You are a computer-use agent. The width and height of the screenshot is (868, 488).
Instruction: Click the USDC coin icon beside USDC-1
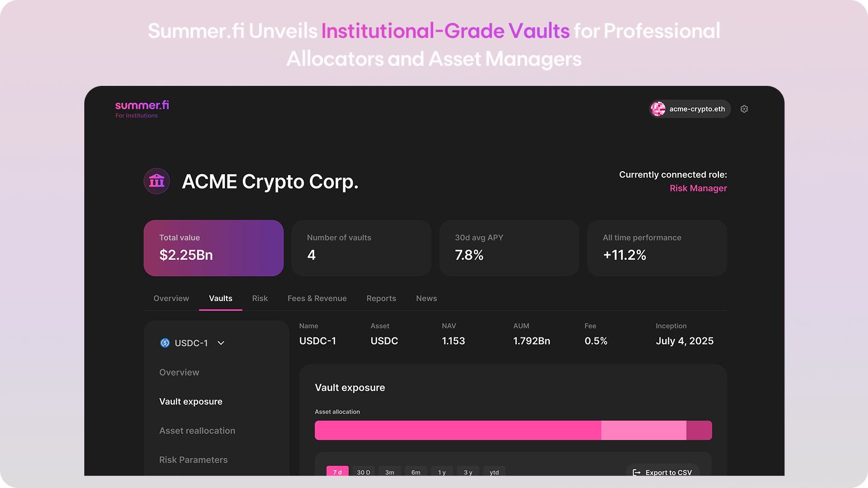coord(165,342)
